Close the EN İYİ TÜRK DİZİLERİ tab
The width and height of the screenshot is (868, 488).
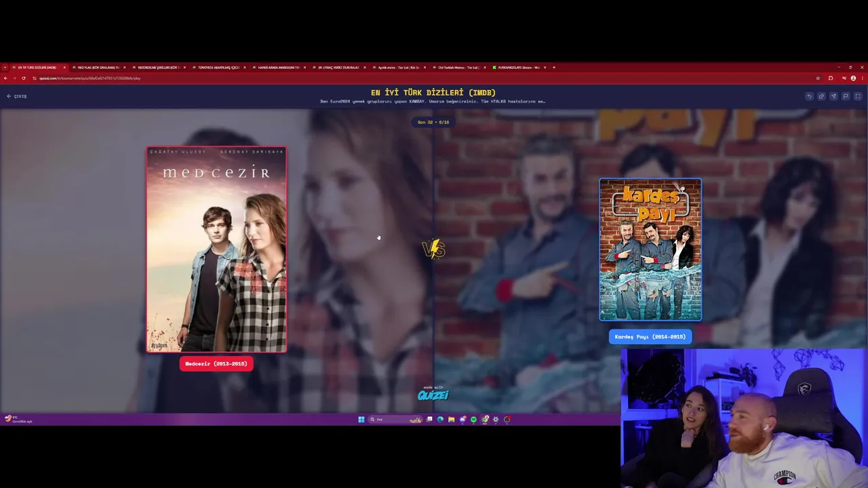pyautogui.click(x=64, y=67)
